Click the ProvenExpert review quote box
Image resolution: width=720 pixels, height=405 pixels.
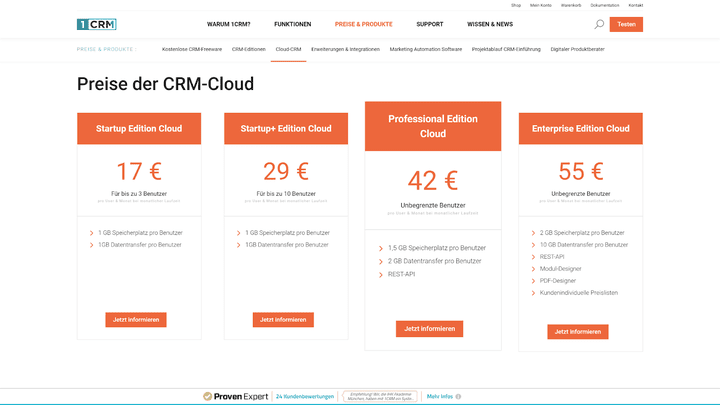[x=380, y=397]
